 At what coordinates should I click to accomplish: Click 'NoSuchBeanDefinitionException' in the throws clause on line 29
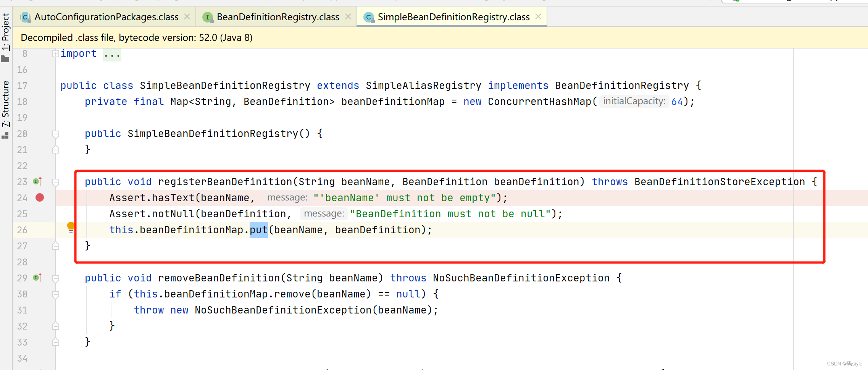521,278
